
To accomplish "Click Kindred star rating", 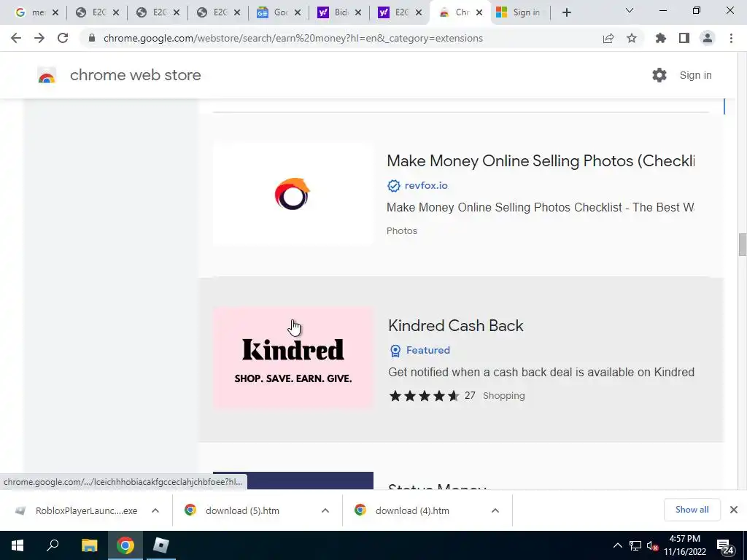I will tap(424, 396).
